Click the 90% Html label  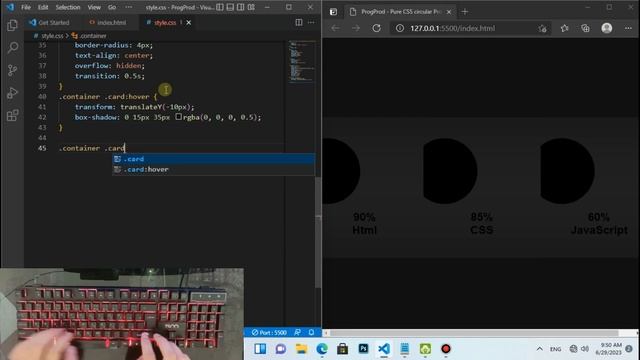click(364, 223)
